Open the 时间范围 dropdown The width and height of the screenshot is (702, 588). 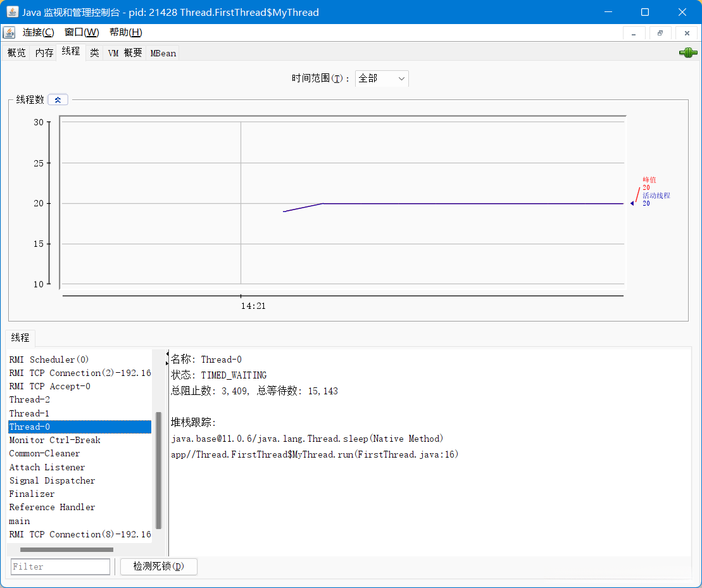pos(382,78)
